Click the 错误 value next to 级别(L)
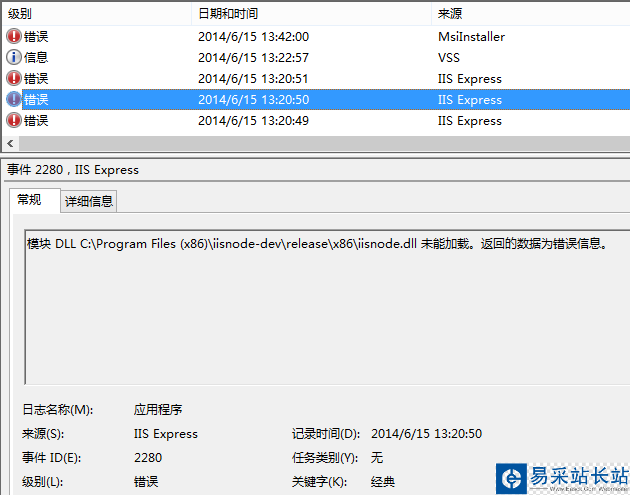 pos(146,481)
